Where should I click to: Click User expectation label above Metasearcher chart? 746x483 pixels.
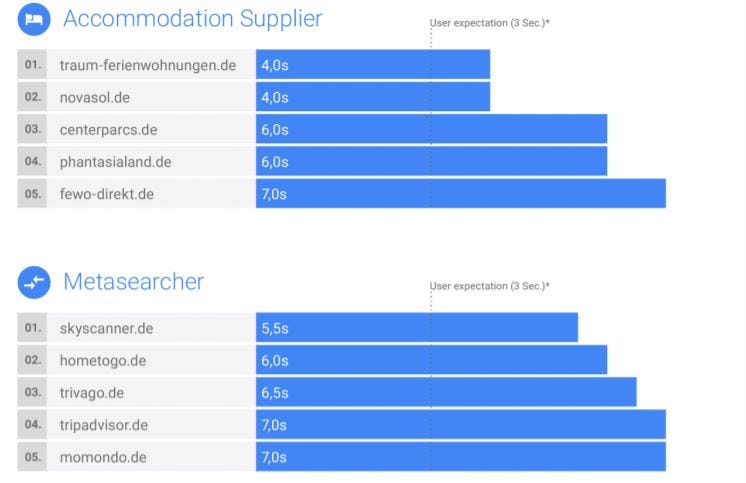(x=490, y=286)
